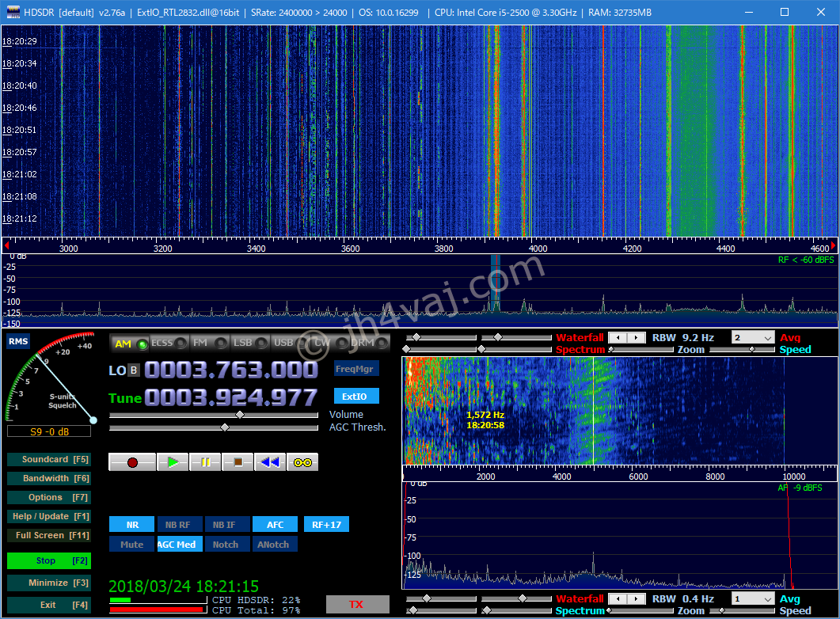Click the red record button
The image size is (840, 619).
132,462
